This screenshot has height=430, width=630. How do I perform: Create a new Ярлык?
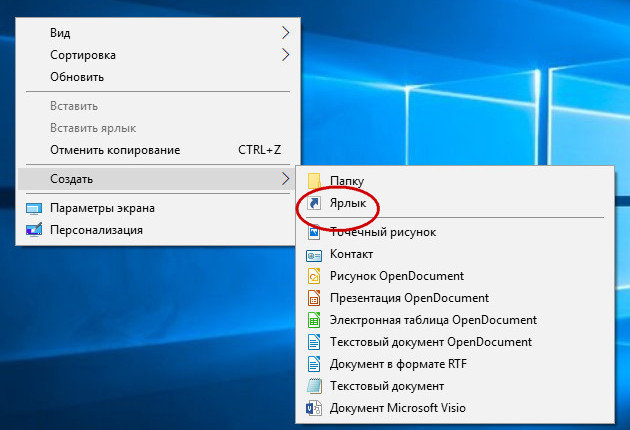point(455,203)
